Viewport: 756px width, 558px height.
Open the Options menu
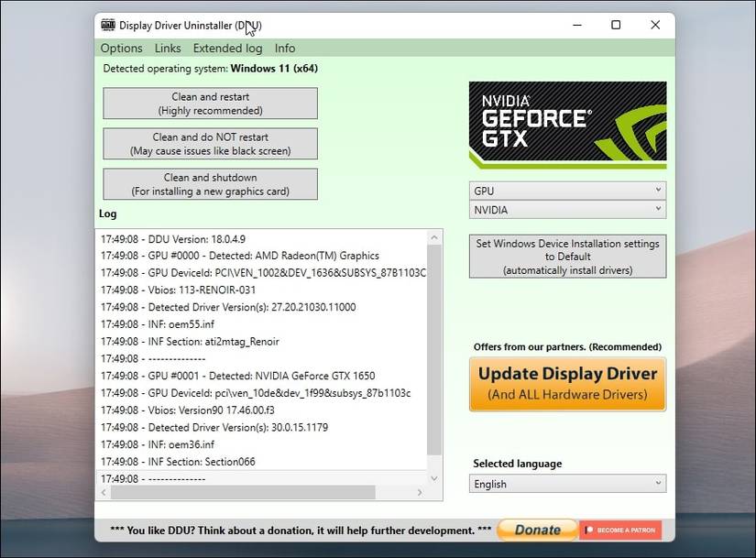121,48
